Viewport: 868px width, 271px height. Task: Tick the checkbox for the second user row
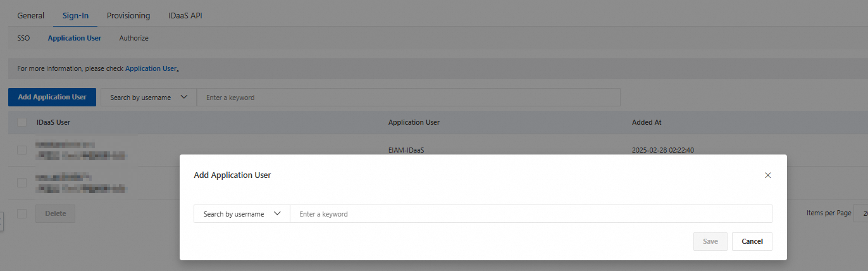(22, 182)
